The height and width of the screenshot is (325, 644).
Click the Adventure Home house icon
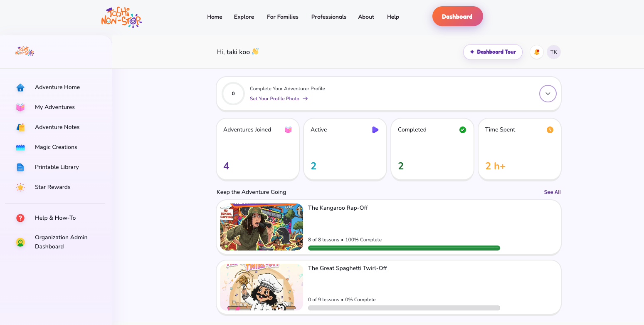[x=20, y=87]
